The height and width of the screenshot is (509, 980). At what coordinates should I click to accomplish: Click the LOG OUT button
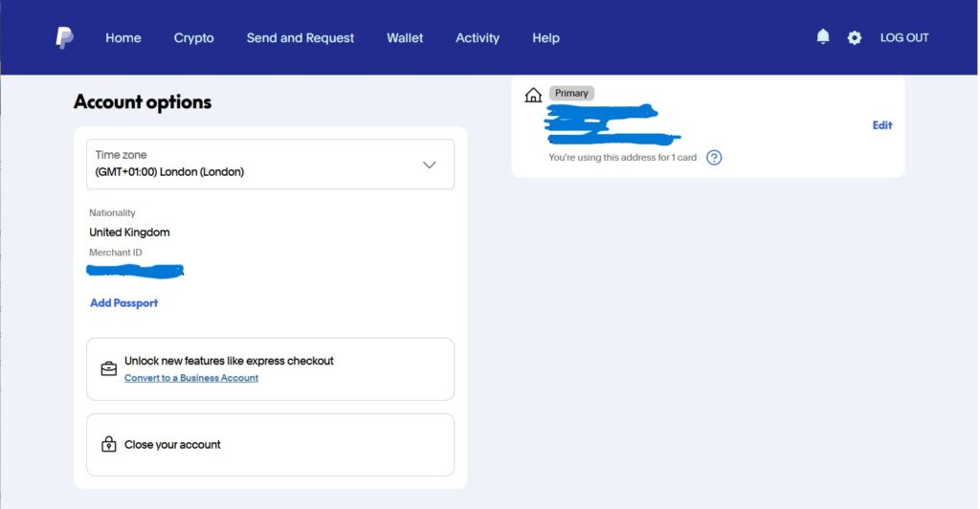[904, 37]
